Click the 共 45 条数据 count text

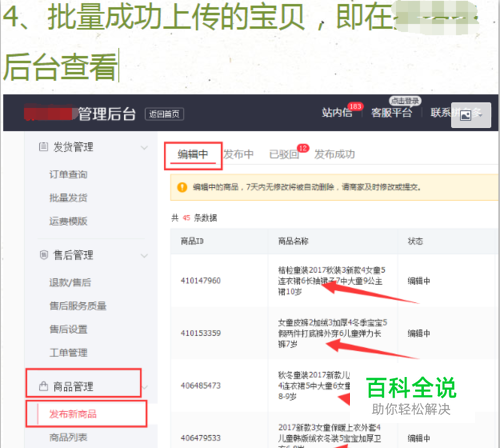click(x=194, y=218)
